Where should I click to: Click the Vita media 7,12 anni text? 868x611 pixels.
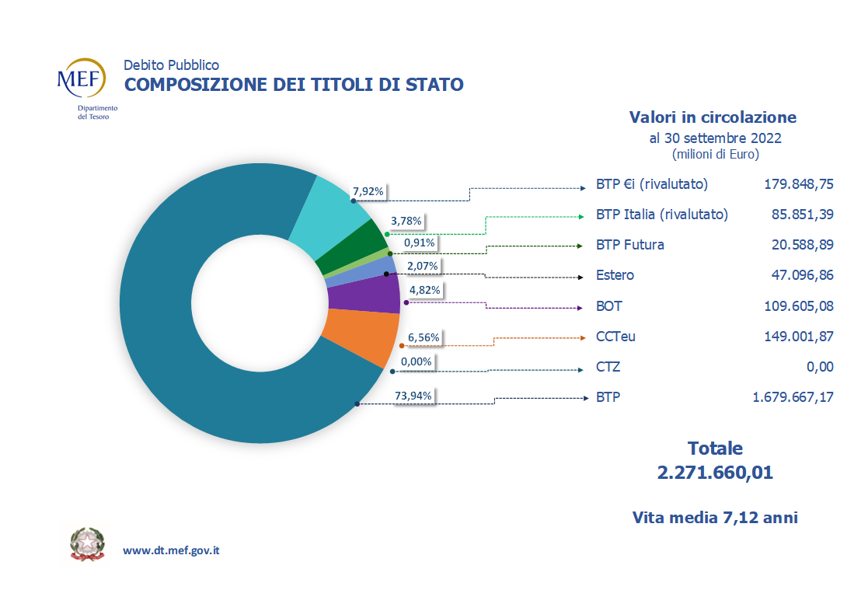point(715,518)
